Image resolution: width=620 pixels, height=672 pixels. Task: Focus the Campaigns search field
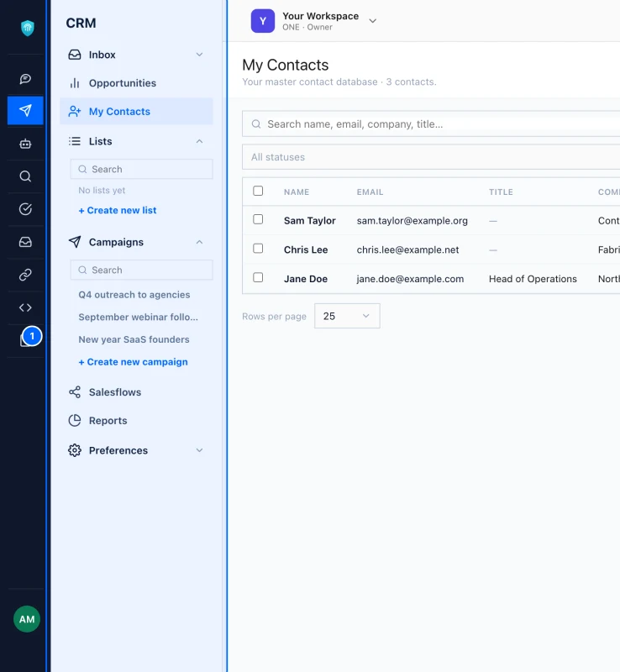pos(141,270)
